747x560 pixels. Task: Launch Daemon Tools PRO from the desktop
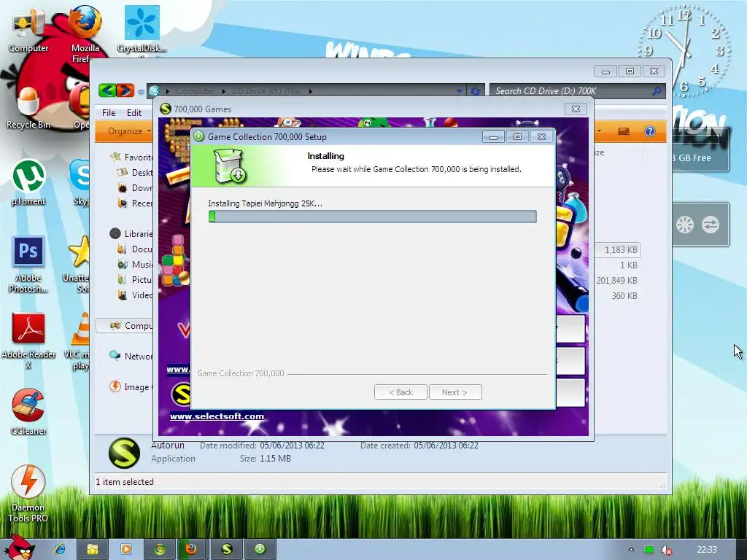click(x=28, y=493)
